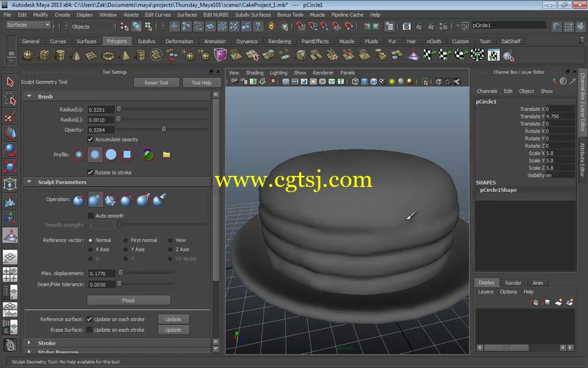
Task: Create a polygon cone from the shelf
Action: tap(76, 56)
